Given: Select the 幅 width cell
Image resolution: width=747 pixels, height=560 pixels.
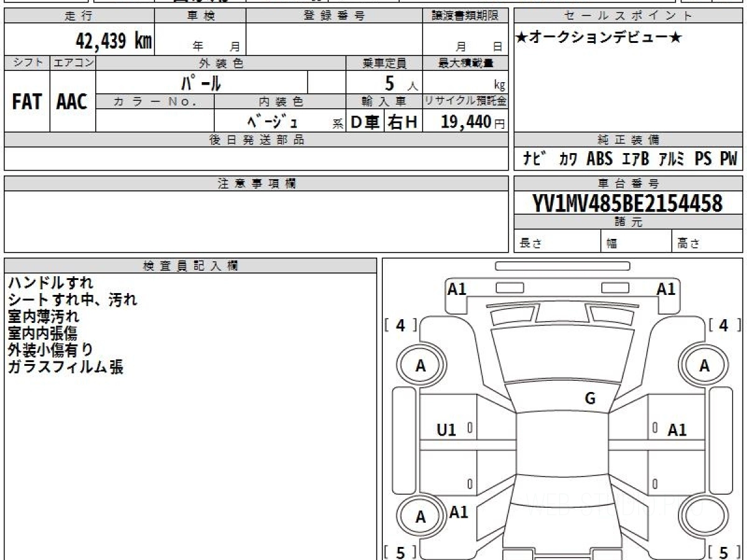Looking at the screenshot, I should (637, 241).
